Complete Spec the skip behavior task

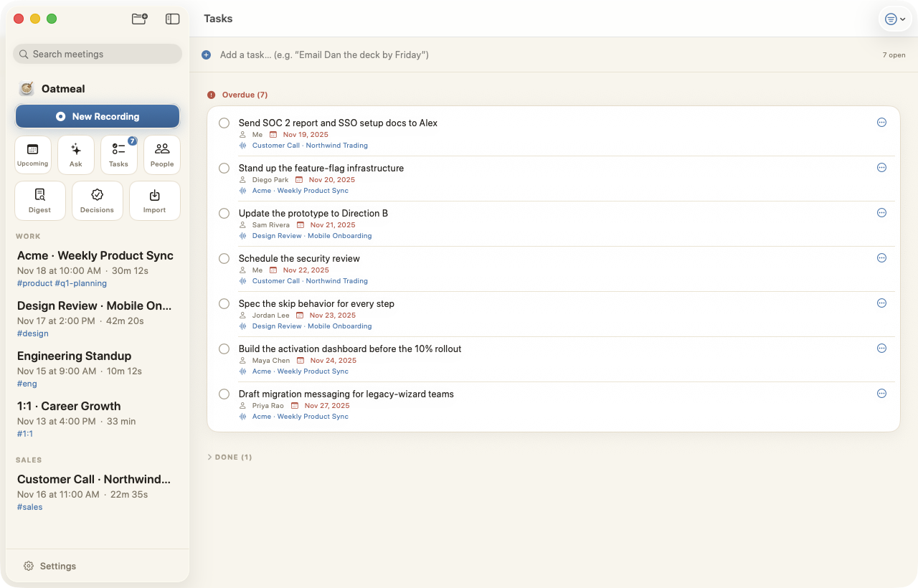coord(224,304)
